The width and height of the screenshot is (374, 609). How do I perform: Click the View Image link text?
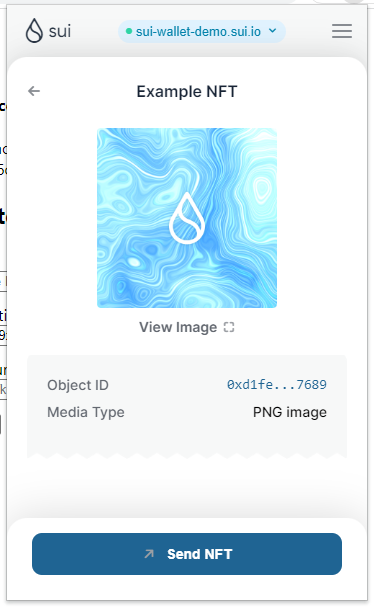pyautogui.click(x=178, y=327)
